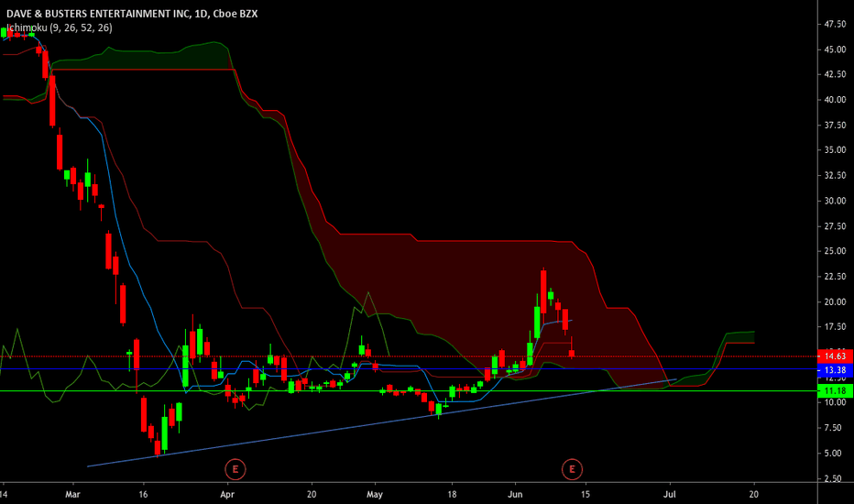Click the Mar label on time axis
The image size is (854, 504).
pyautogui.click(x=72, y=495)
